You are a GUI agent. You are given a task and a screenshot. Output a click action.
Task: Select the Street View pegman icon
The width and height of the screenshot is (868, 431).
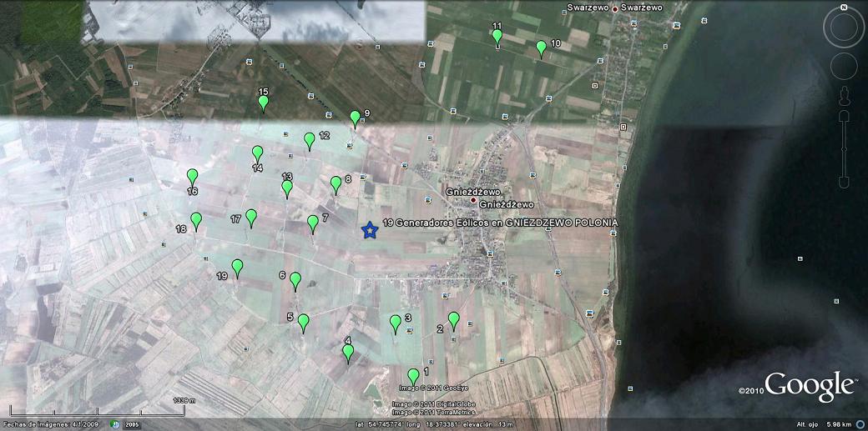(x=844, y=96)
